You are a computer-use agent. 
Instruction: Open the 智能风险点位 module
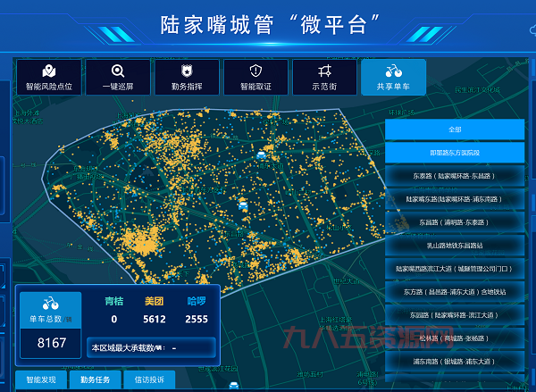pos(49,77)
